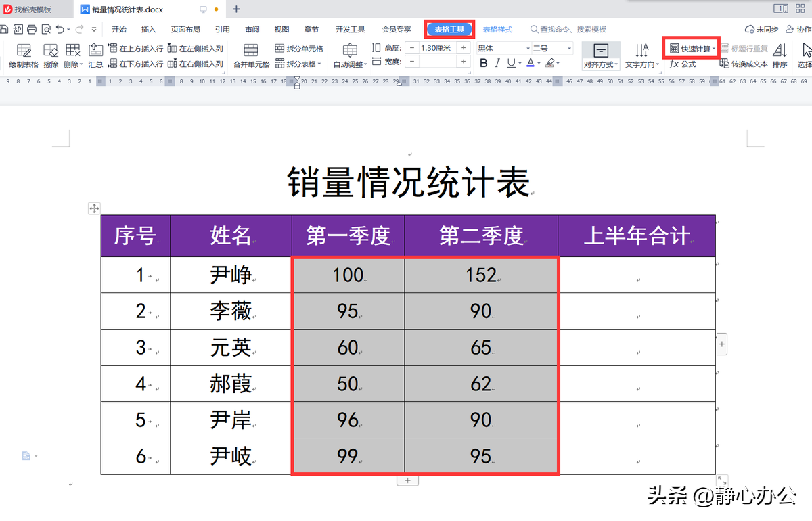Screen dimensions: 812x521
Task: Click the table move handle icon
Action: 94,208
